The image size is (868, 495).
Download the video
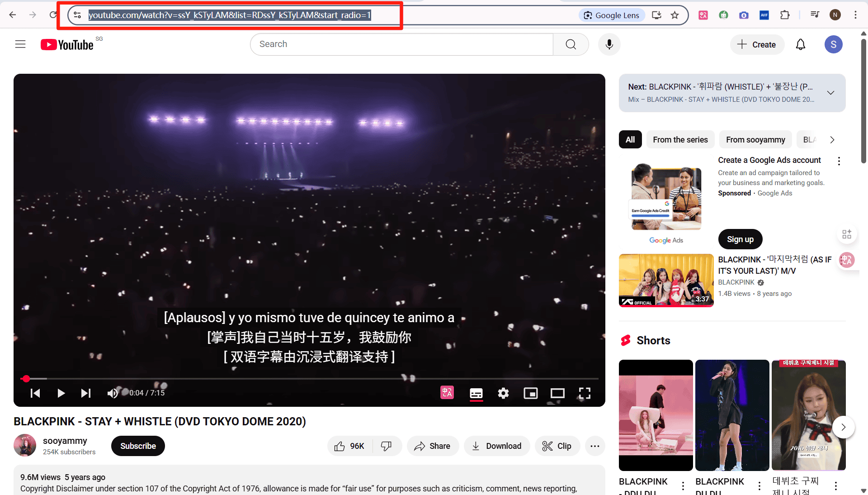497,446
